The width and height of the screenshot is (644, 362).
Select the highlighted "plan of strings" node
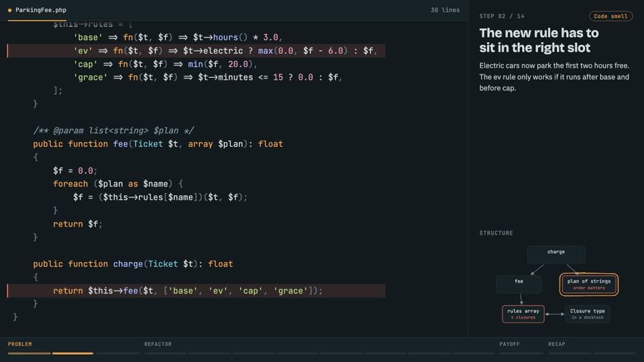[588, 284]
